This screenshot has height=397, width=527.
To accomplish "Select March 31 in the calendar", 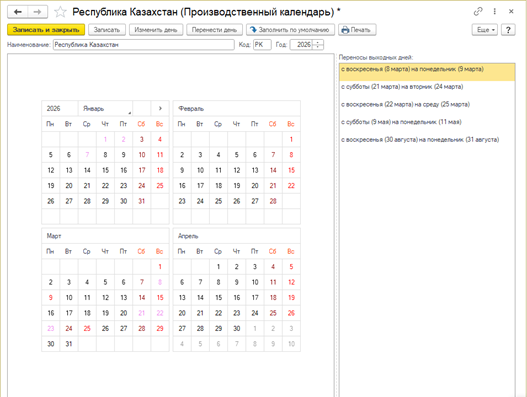I will (x=69, y=344).
